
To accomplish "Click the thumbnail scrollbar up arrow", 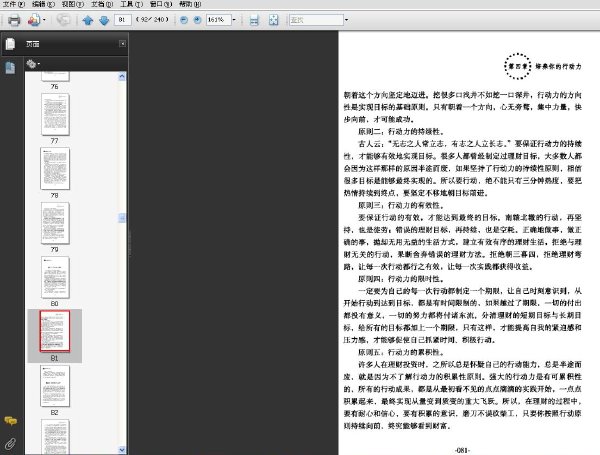I will [122, 77].
